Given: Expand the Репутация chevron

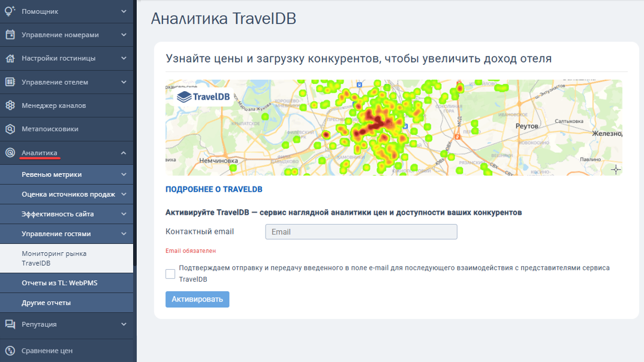Looking at the screenshot, I should click(x=124, y=324).
